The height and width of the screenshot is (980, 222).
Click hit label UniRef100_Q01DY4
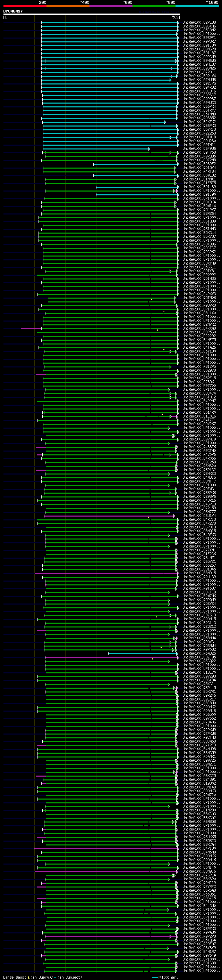pos(199,168)
